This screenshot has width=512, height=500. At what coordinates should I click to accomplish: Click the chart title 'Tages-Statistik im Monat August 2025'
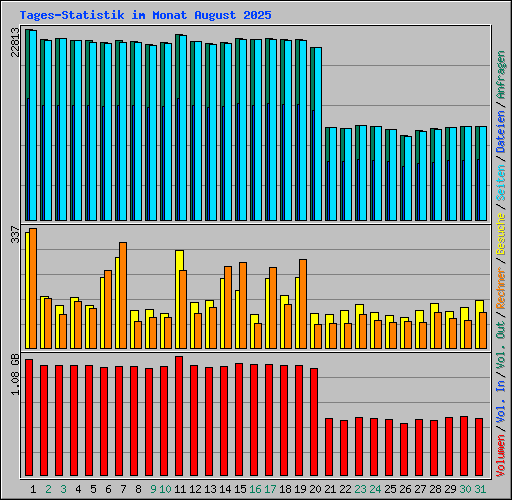145,15
